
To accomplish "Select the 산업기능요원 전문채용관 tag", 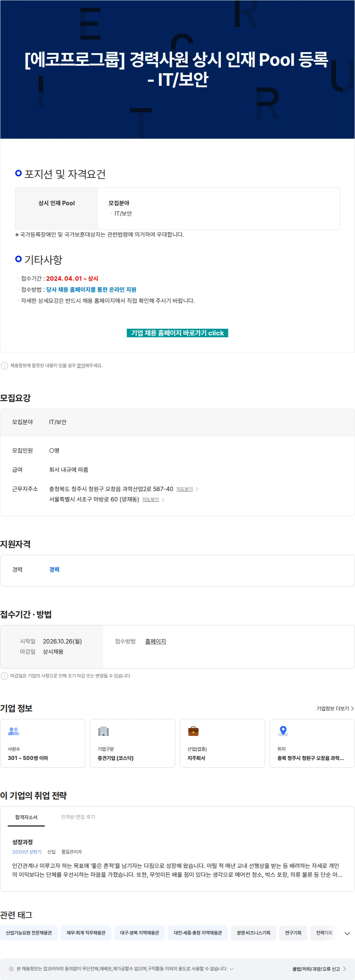I will (29, 933).
